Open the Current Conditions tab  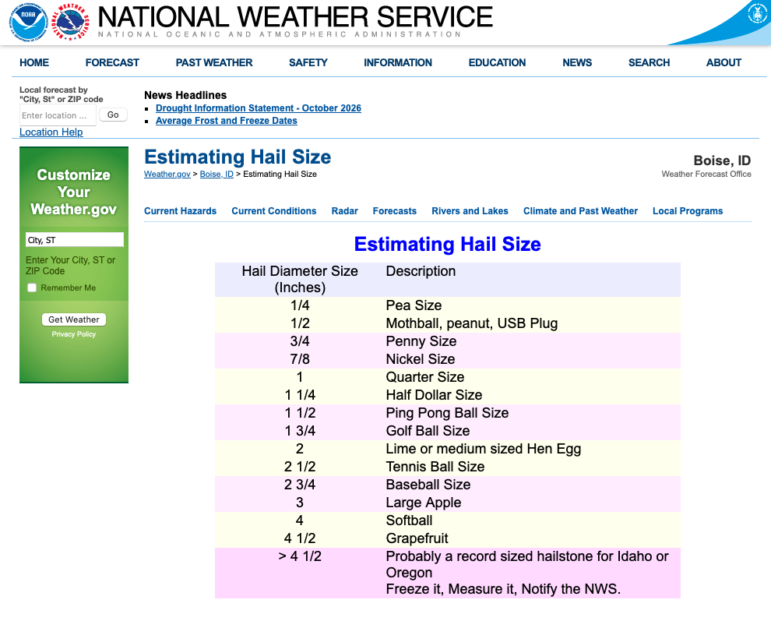click(274, 211)
